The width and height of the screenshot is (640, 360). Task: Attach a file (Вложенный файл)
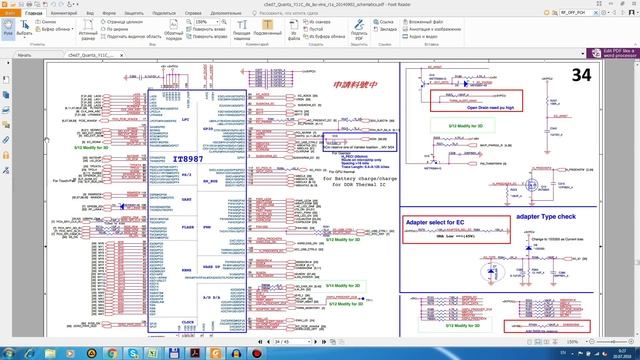point(423,22)
